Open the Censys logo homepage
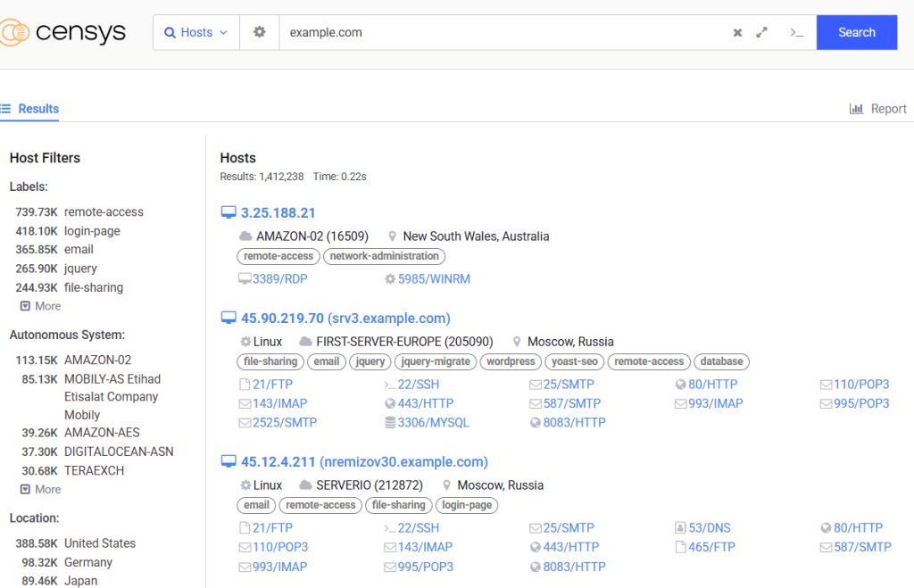Image resolution: width=914 pixels, height=588 pixels. (x=62, y=32)
